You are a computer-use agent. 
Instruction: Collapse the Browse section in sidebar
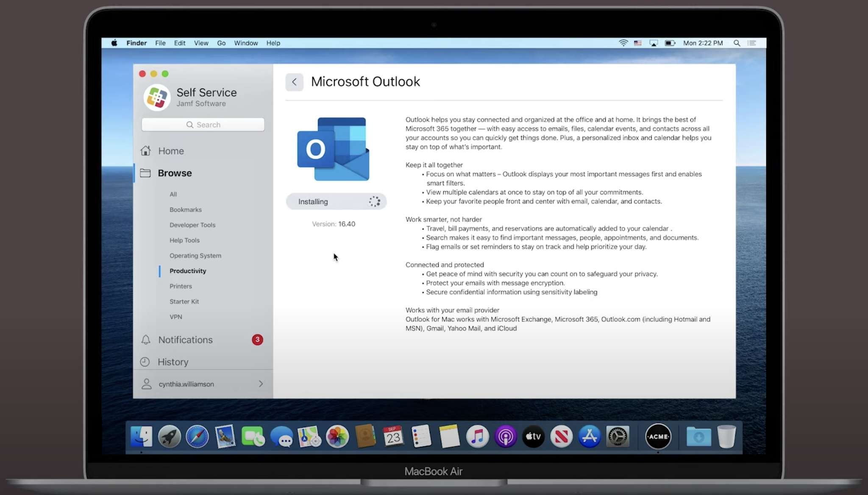pyautogui.click(x=175, y=173)
